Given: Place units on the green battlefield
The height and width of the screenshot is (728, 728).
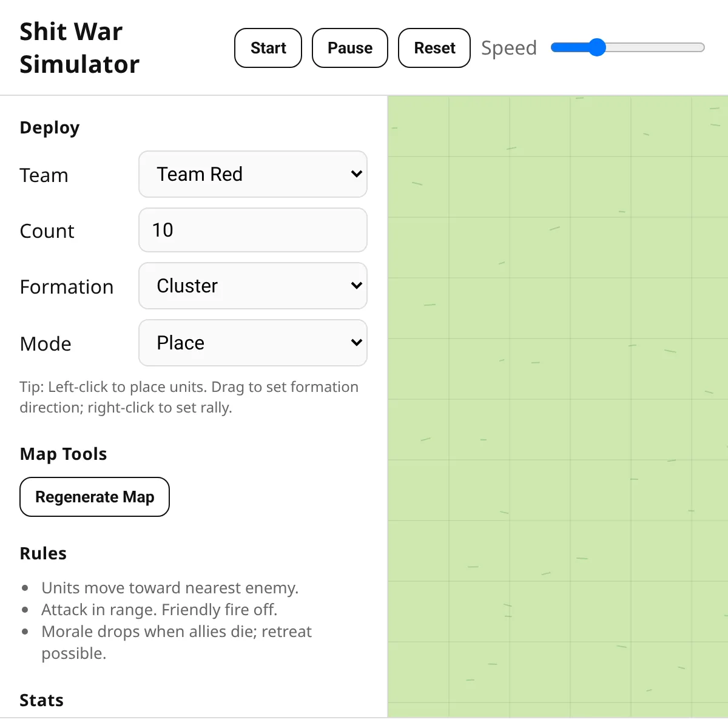Looking at the screenshot, I should point(558,406).
